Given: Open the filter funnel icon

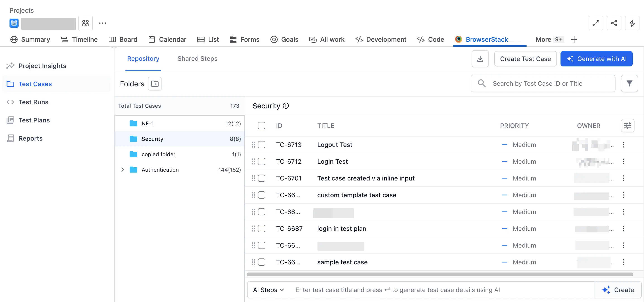Looking at the screenshot, I should [x=629, y=83].
